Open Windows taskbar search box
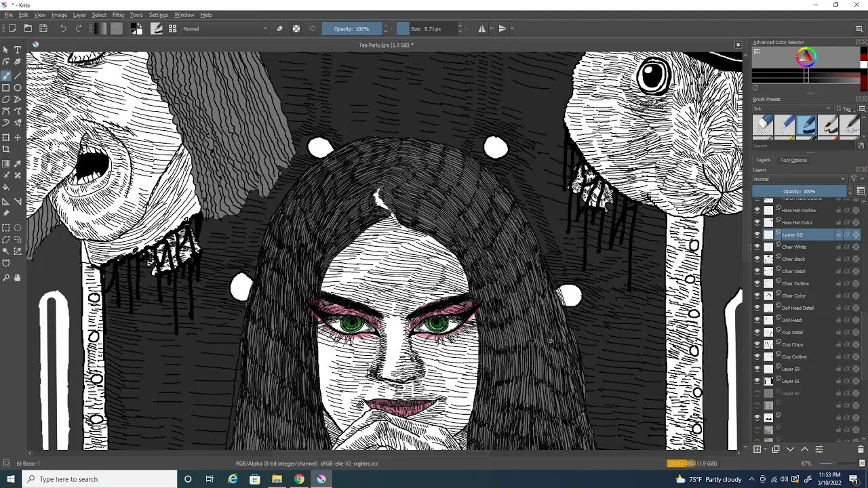 coord(99,479)
